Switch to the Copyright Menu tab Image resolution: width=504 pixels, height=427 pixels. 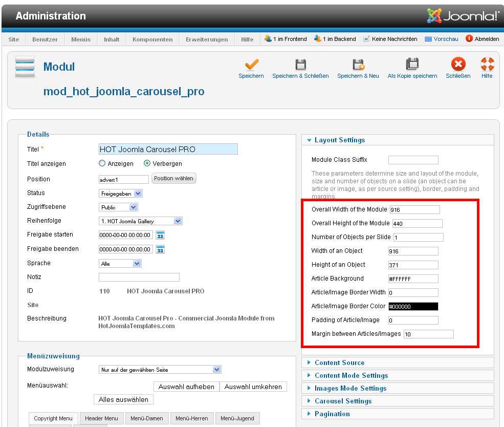pos(53,418)
